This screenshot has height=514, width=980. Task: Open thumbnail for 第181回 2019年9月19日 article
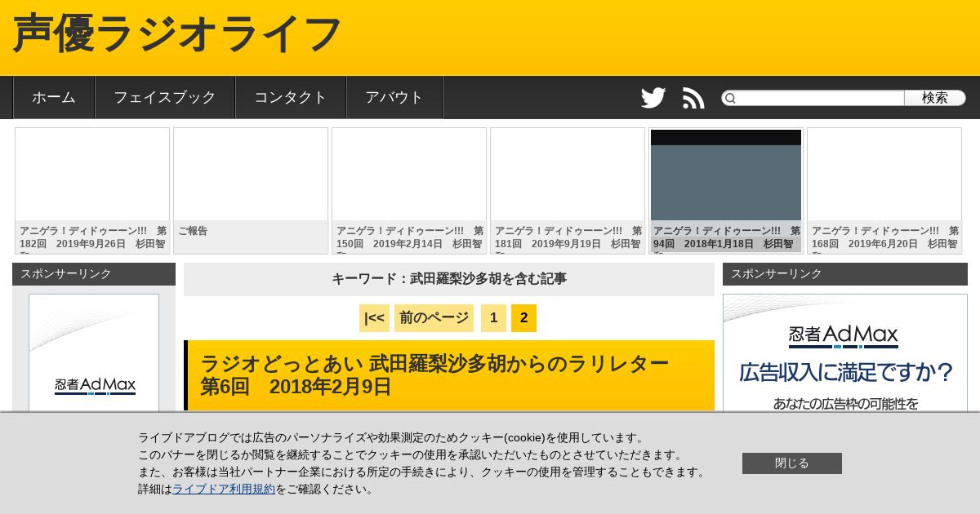(x=568, y=191)
